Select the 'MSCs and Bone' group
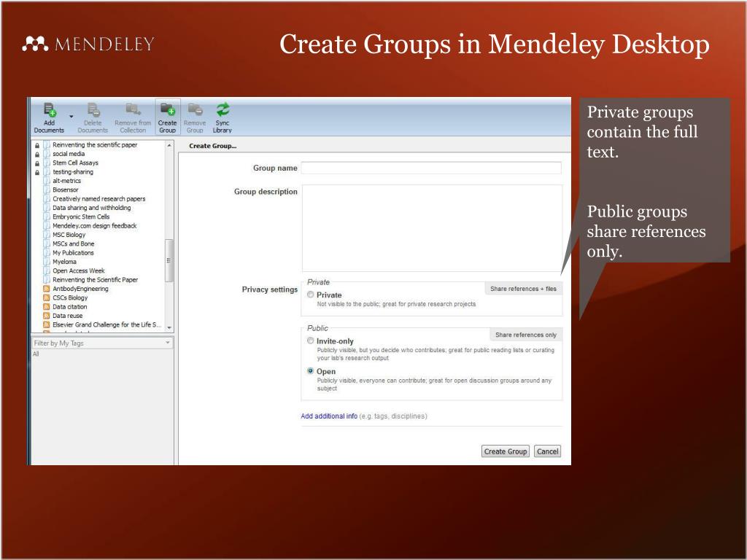The height and width of the screenshot is (560, 747). click(x=74, y=244)
